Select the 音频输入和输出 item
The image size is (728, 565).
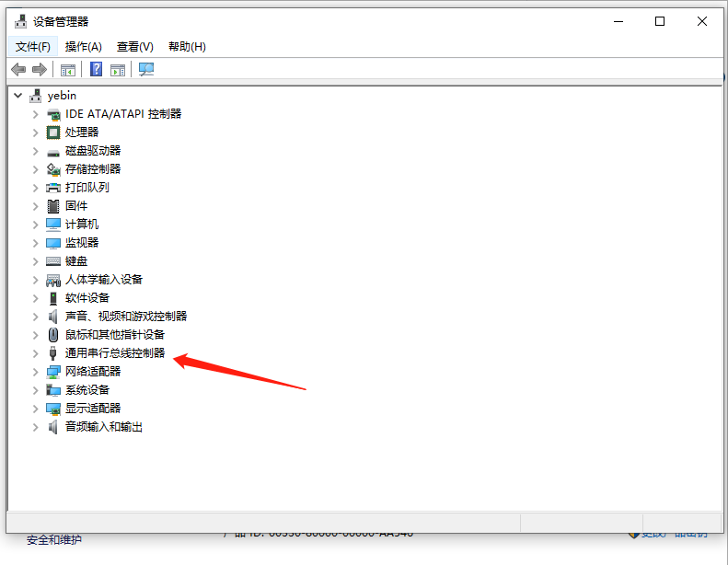pos(103,427)
